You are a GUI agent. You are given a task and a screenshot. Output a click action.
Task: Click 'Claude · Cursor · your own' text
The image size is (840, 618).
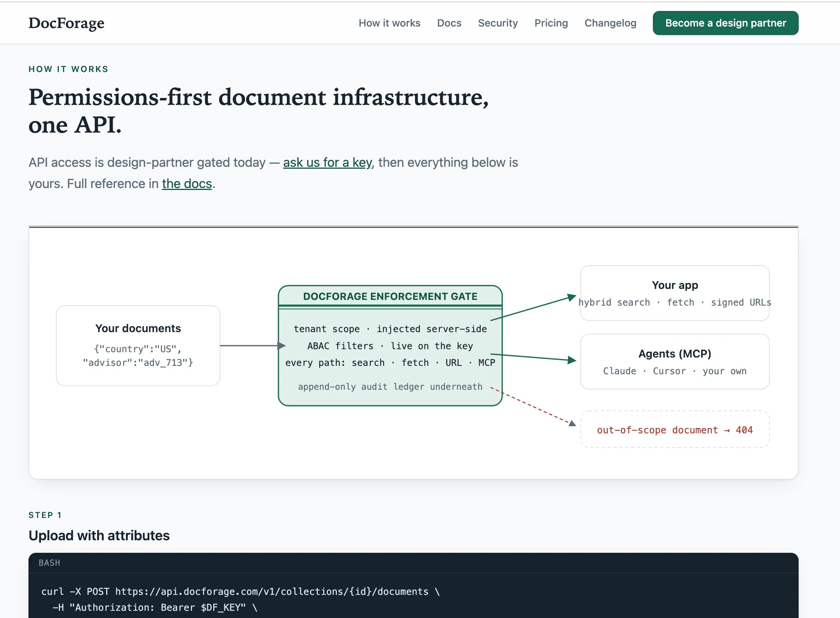tap(675, 371)
